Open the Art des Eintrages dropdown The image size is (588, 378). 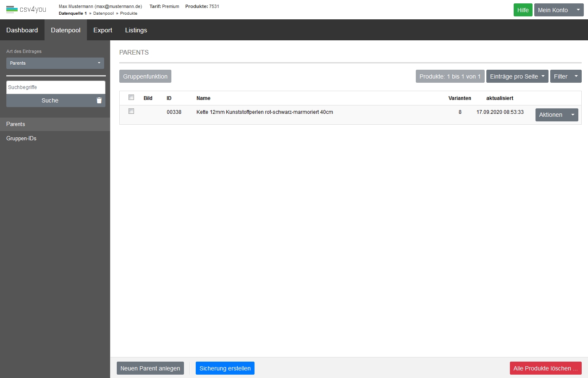[x=55, y=63]
